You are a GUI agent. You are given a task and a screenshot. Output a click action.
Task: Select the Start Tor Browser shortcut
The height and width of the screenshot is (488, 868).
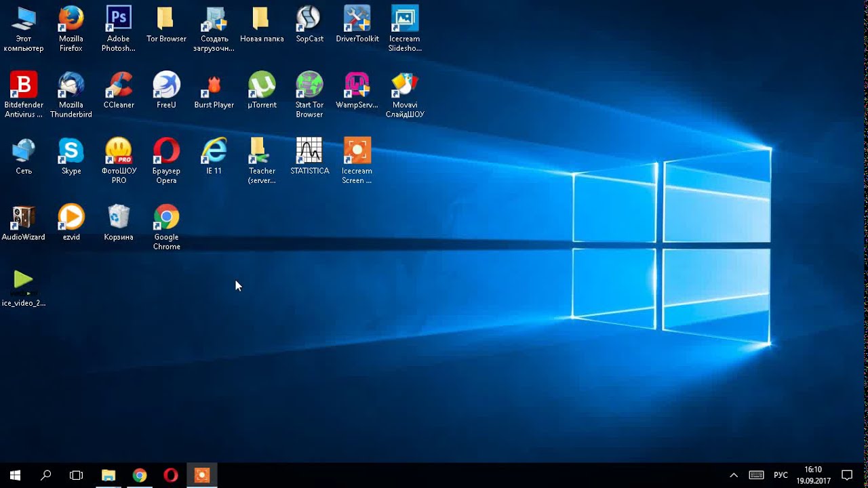click(x=310, y=95)
